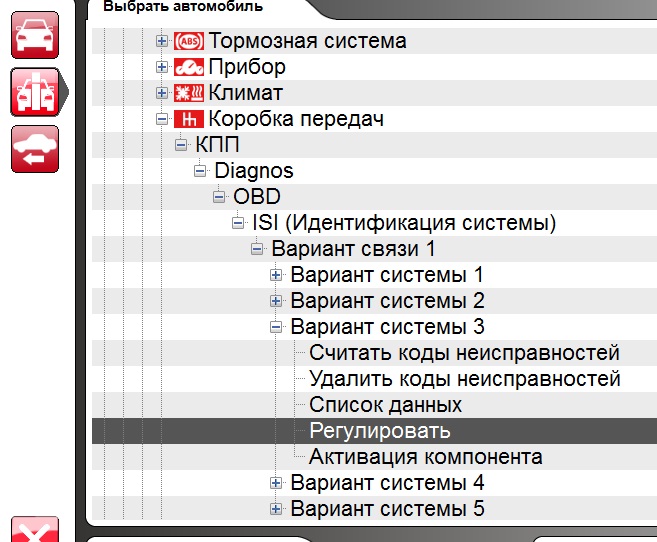Image resolution: width=657 pixels, height=542 pixels.
Task: Select Вариант системы 2 label
Action: pos(388,301)
